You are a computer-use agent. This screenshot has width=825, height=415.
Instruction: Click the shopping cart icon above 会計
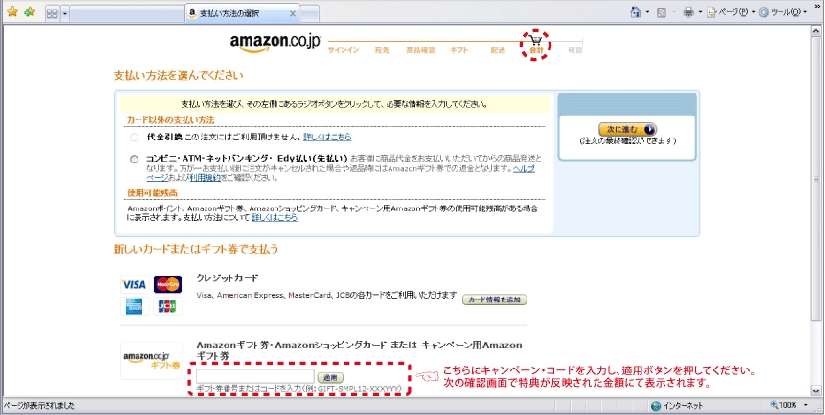[535, 39]
